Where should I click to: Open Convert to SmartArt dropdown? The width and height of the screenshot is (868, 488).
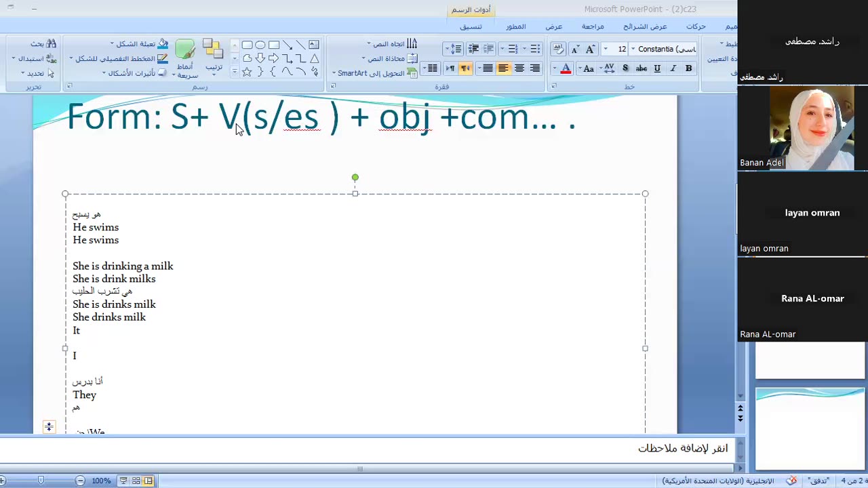374,73
